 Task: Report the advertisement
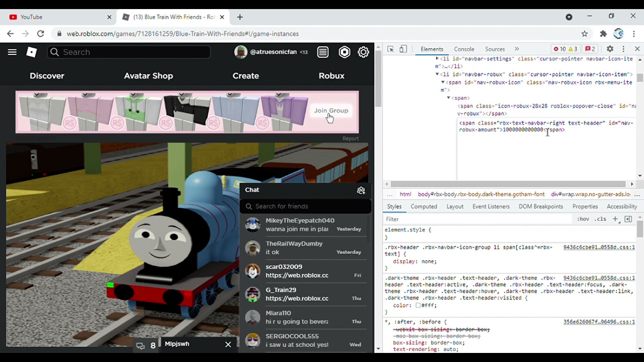tap(351, 139)
